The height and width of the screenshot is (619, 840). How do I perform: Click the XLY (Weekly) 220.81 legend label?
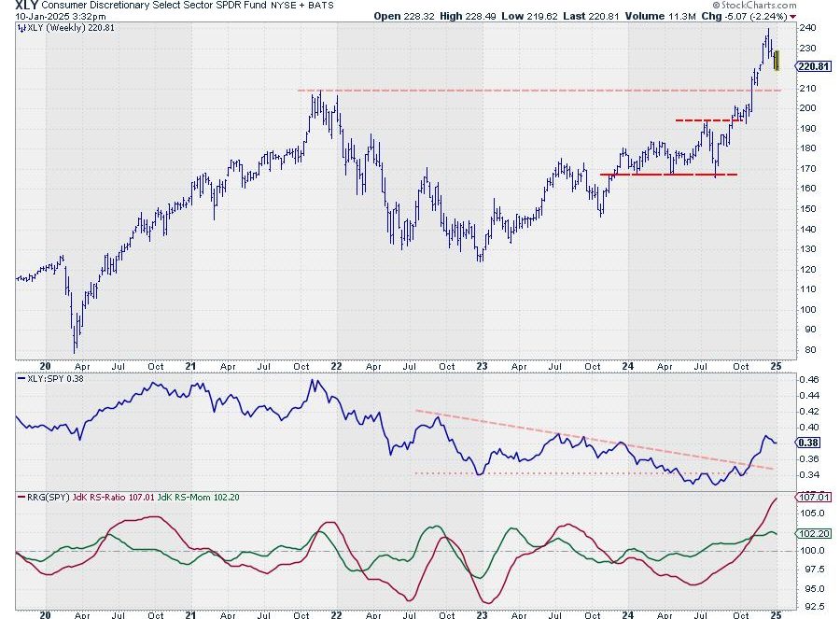click(71, 28)
